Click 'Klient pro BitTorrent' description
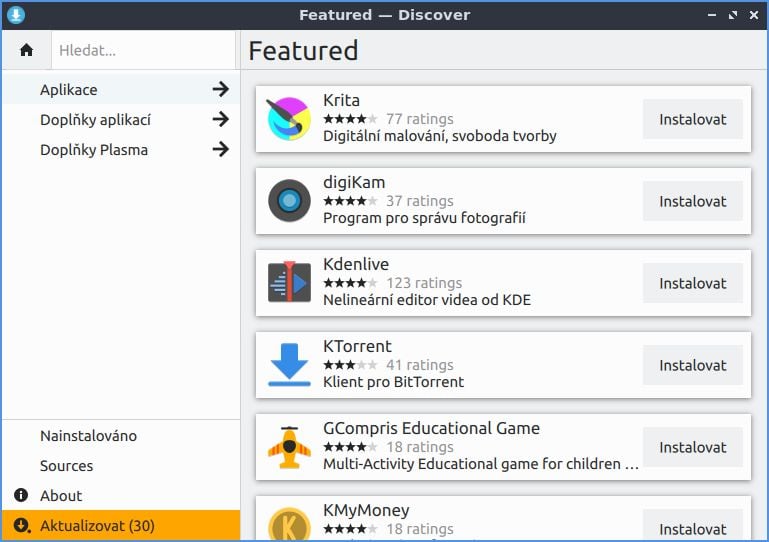Screen dimensions: 769x542 pyautogui.click(x=393, y=382)
